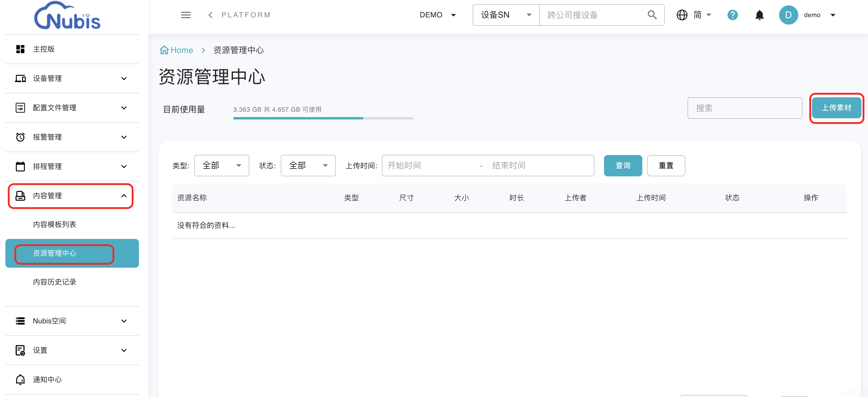Click the Home breadcrumb icon
The image size is (868, 397).
point(164,50)
